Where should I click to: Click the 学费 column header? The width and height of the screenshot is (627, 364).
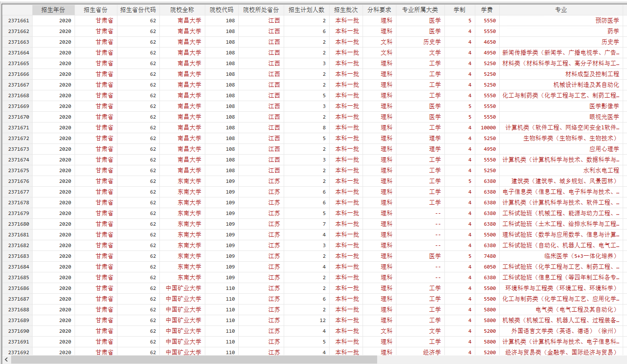487,10
